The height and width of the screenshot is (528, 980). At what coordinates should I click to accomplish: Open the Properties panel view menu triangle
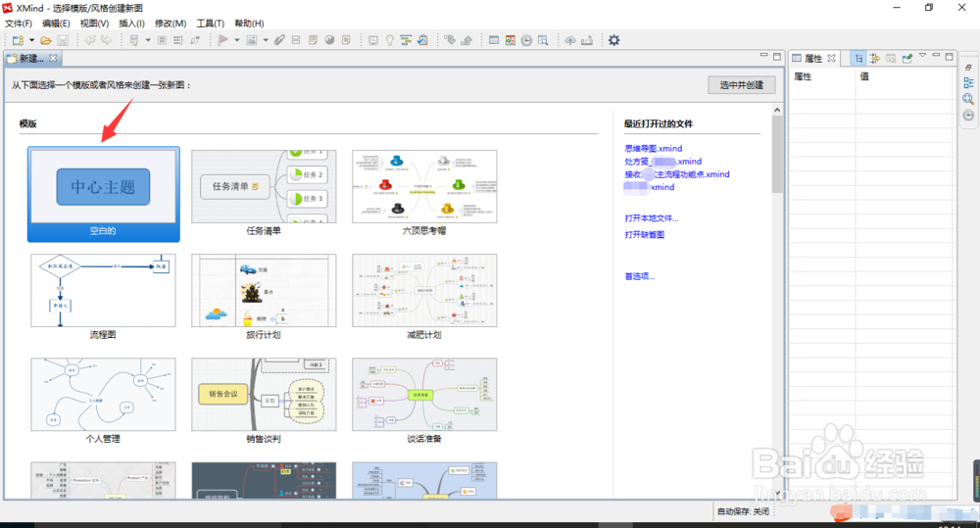[922, 56]
